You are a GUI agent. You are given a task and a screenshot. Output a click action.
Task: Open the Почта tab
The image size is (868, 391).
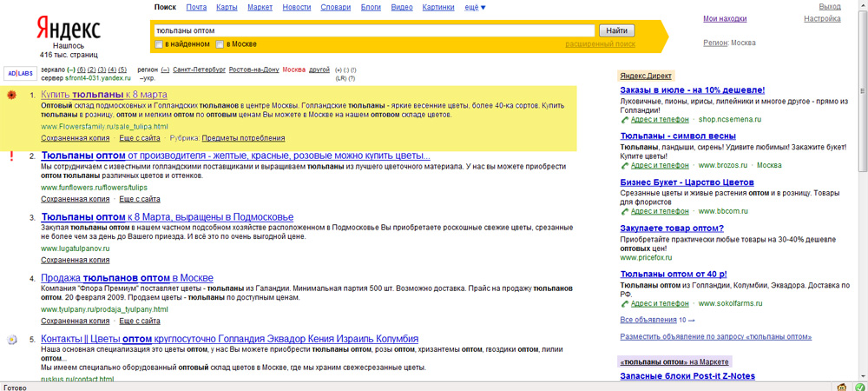tap(196, 7)
